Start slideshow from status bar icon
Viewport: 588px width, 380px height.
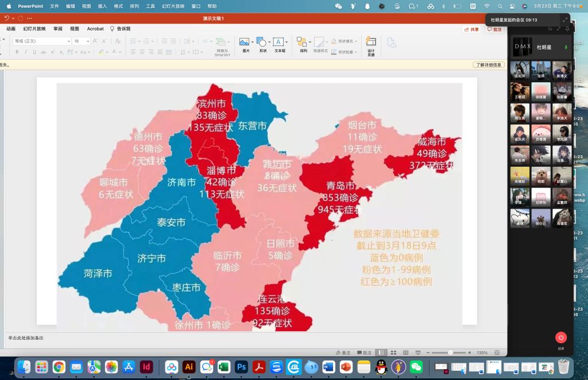[418, 352]
